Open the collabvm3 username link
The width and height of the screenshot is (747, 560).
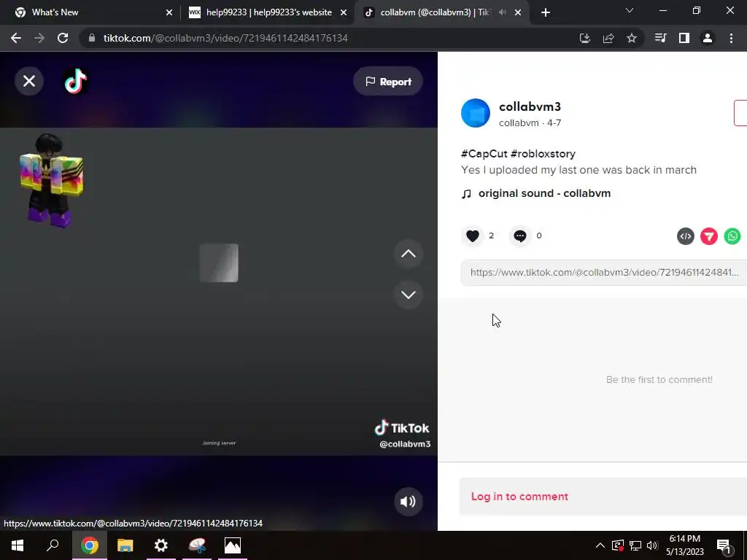coord(530,106)
